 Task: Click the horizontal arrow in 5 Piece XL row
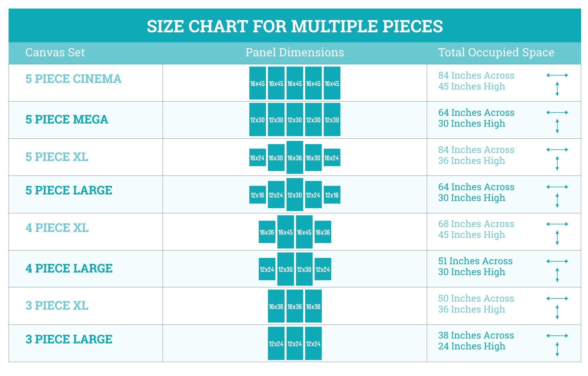(557, 150)
